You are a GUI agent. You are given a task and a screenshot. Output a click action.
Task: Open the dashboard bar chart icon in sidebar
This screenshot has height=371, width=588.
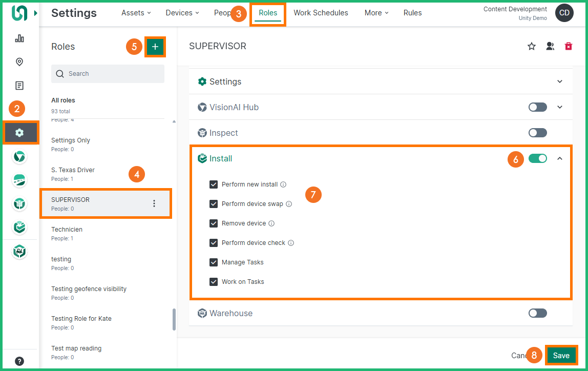19,38
